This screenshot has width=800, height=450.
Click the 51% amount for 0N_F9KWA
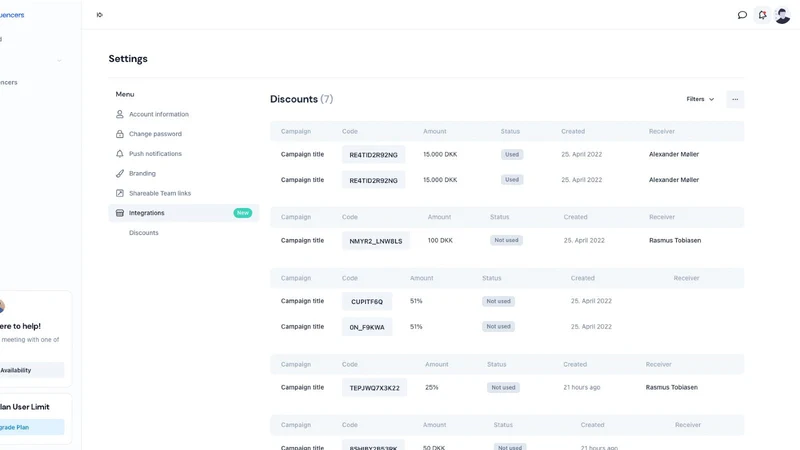tap(416, 327)
